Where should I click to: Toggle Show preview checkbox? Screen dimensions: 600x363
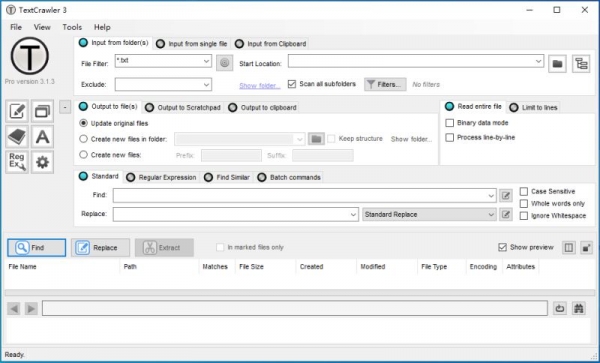click(502, 247)
